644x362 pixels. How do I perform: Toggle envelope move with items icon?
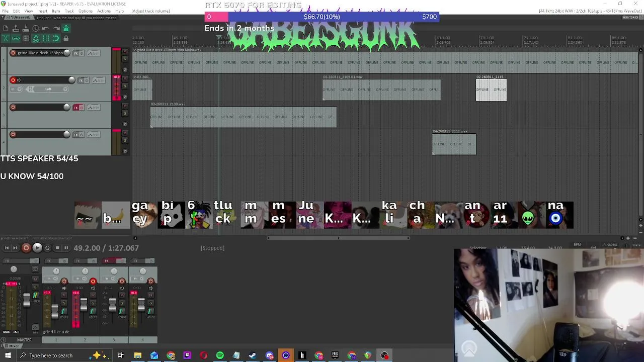[36, 38]
